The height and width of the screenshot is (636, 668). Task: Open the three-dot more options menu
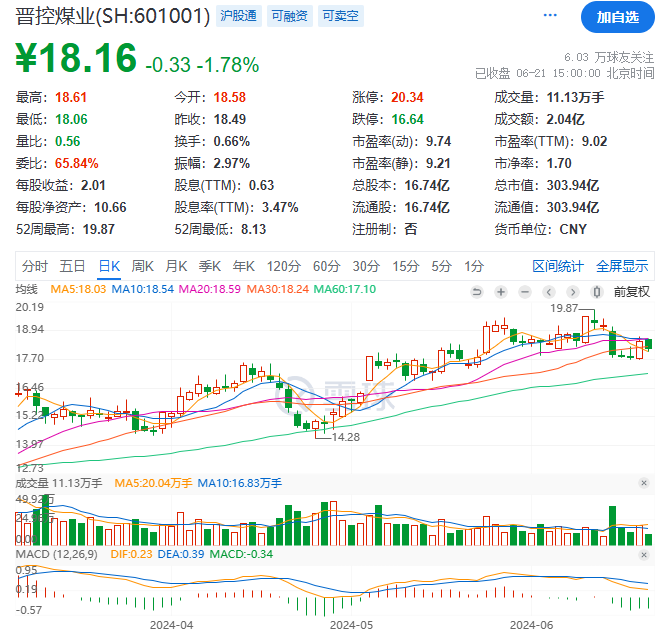[x=550, y=15]
